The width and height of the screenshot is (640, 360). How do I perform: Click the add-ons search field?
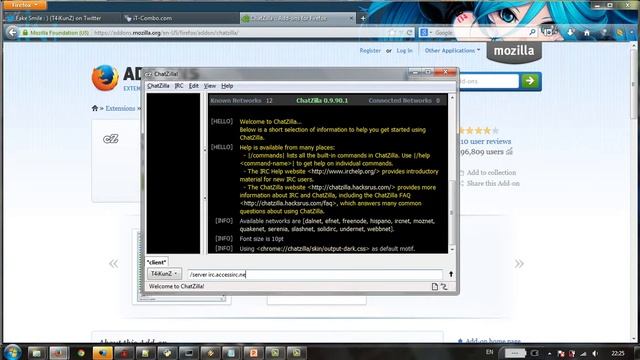pyautogui.click(x=488, y=81)
